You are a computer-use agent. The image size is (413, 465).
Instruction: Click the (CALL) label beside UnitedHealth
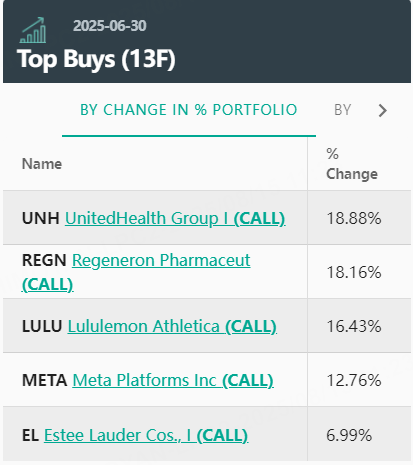tap(259, 218)
